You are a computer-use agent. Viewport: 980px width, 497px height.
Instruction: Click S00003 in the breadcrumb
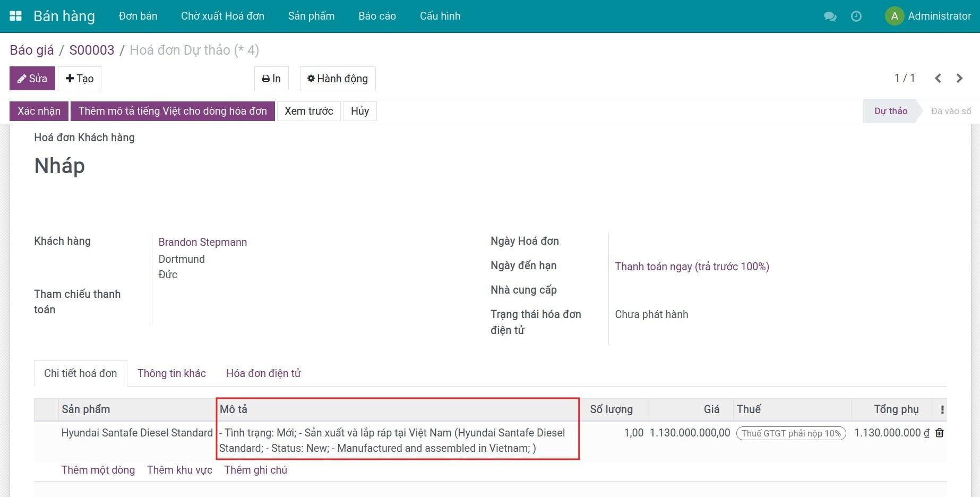[92, 50]
